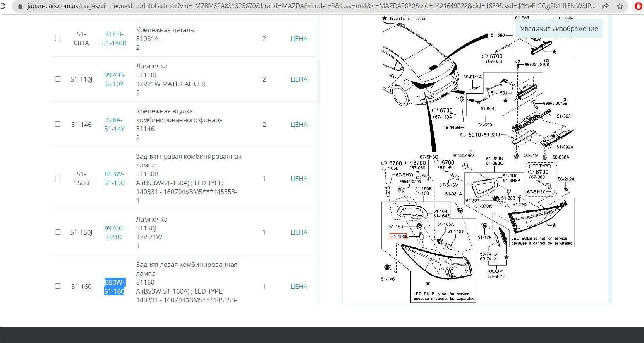Click the 51-699A label in diagram
644x343 pixels.
point(565,147)
